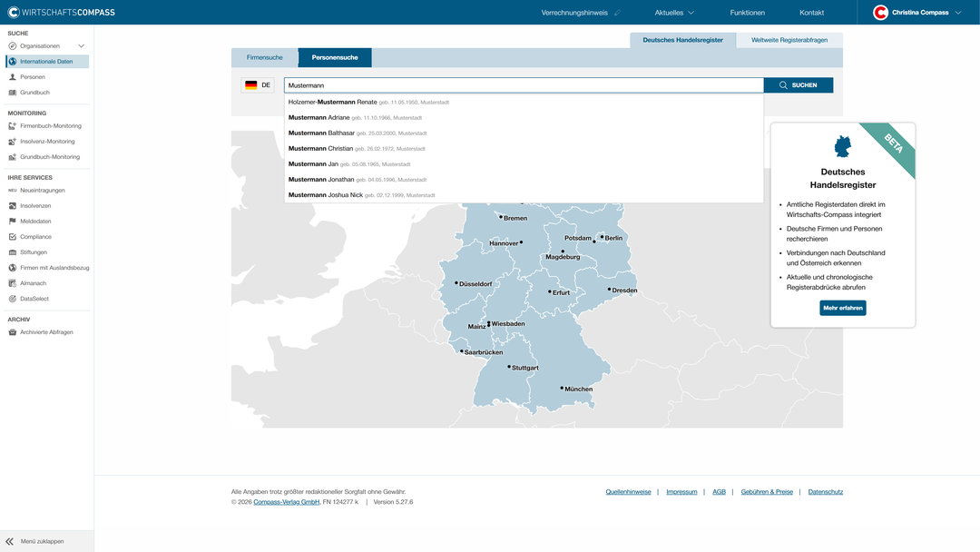Click the edit pencil next to Verrechnungshinweis
980x552 pixels.
pyautogui.click(x=618, y=13)
